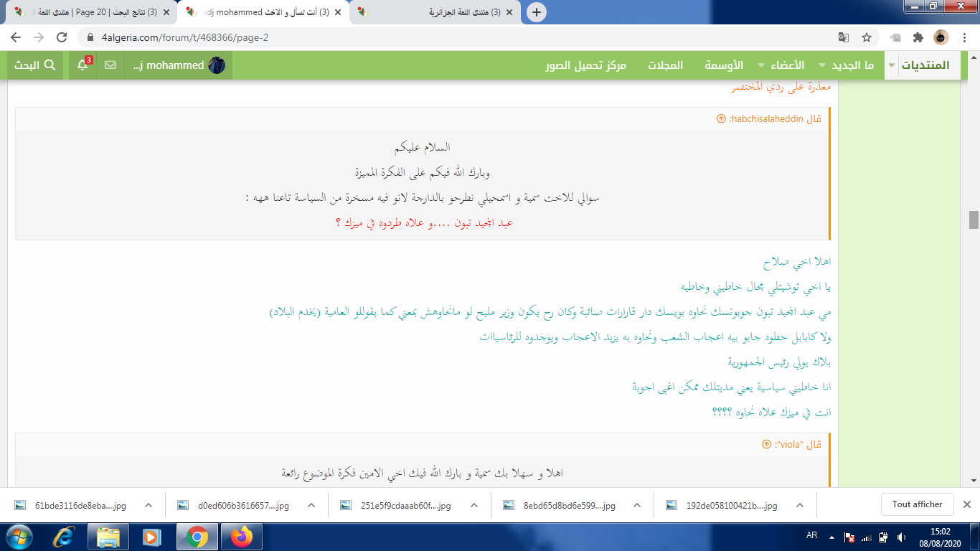
Task: Launch Firefox from the Windows taskbar
Action: pyautogui.click(x=242, y=536)
